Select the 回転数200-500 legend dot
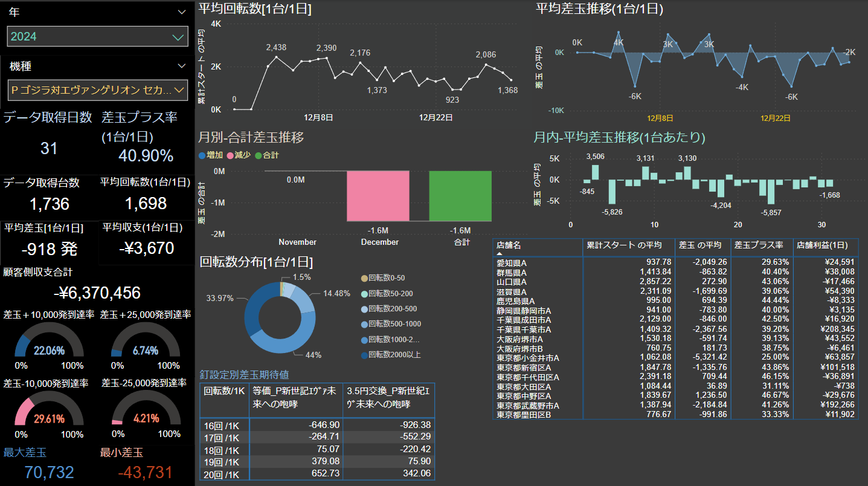This screenshot has width=868, height=486. 364,308
